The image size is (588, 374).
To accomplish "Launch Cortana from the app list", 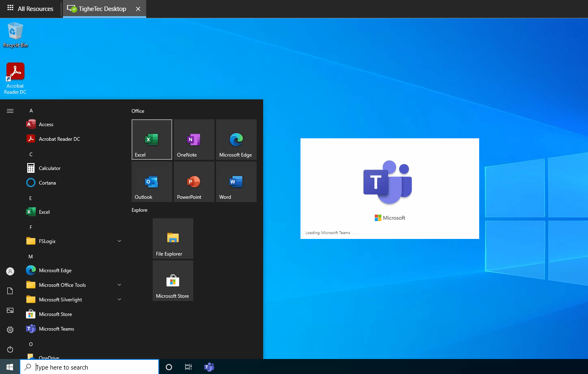I will tap(74, 183).
